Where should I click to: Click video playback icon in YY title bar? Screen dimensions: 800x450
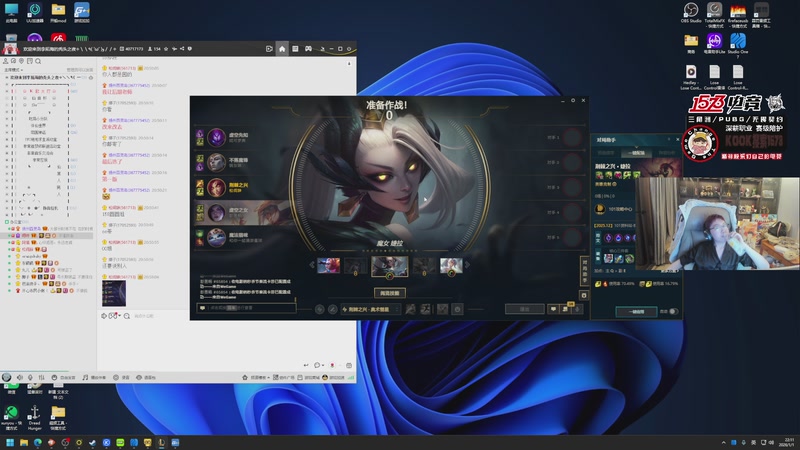[269, 49]
